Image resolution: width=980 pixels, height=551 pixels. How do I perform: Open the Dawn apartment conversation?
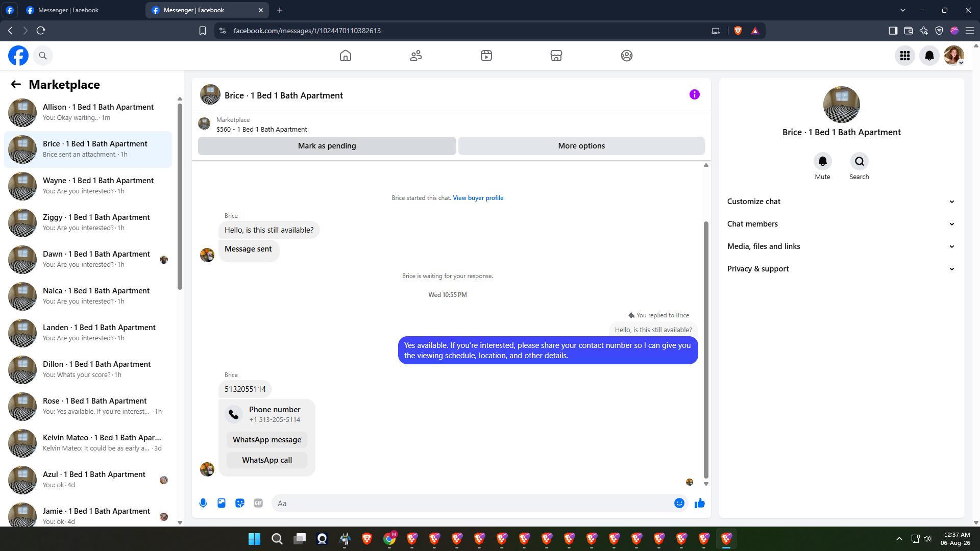pos(88,259)
